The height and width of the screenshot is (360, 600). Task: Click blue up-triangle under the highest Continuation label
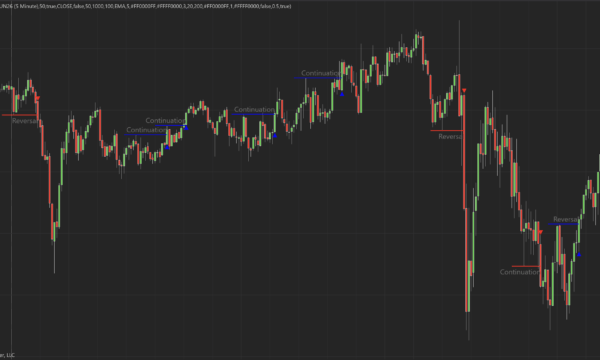click(x=342, y=94)
